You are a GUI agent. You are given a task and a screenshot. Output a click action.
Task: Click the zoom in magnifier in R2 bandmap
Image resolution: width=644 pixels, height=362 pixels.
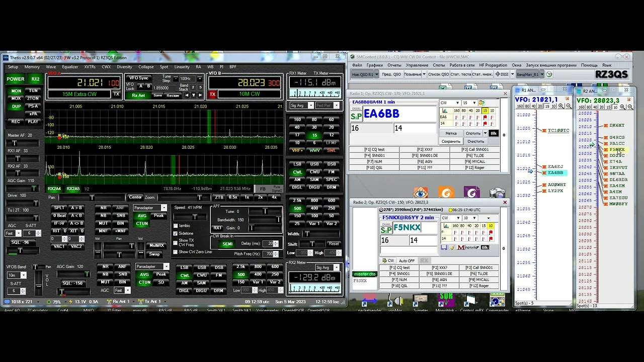click(x=622, y=107)
